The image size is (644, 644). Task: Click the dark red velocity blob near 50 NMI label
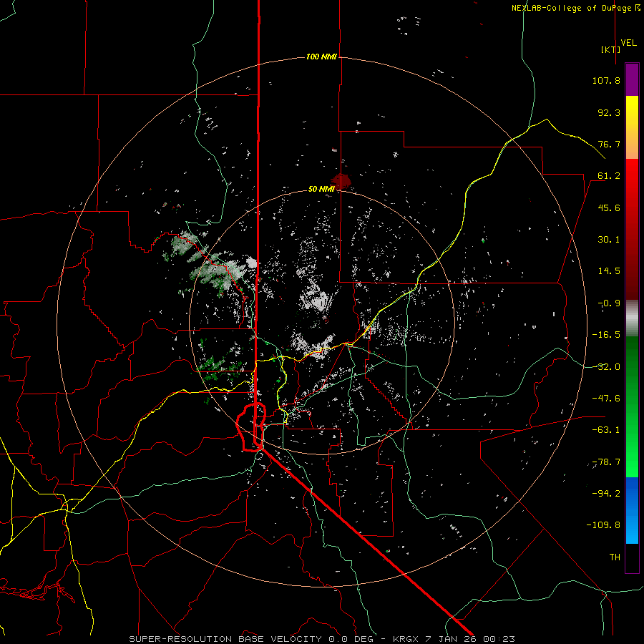click(342, 180)
